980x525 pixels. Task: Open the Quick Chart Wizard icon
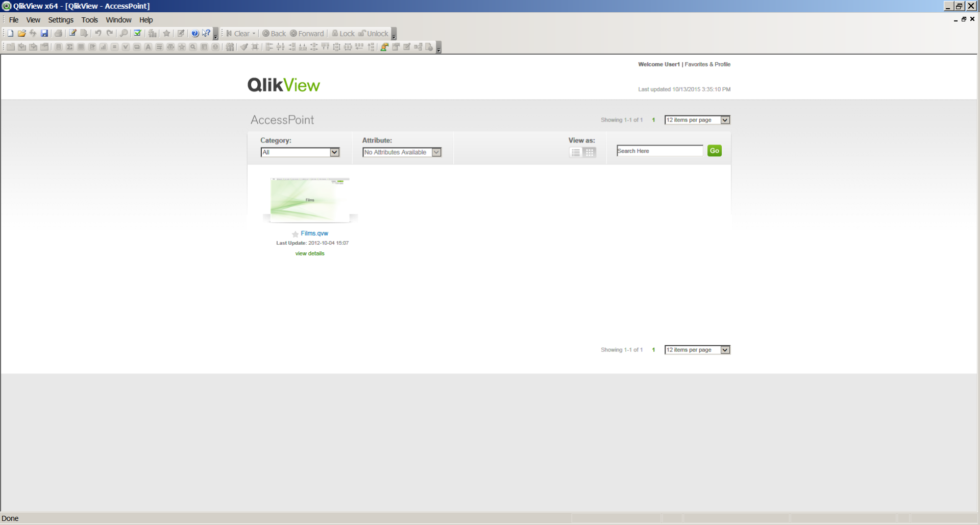click(x=152, y=33)
